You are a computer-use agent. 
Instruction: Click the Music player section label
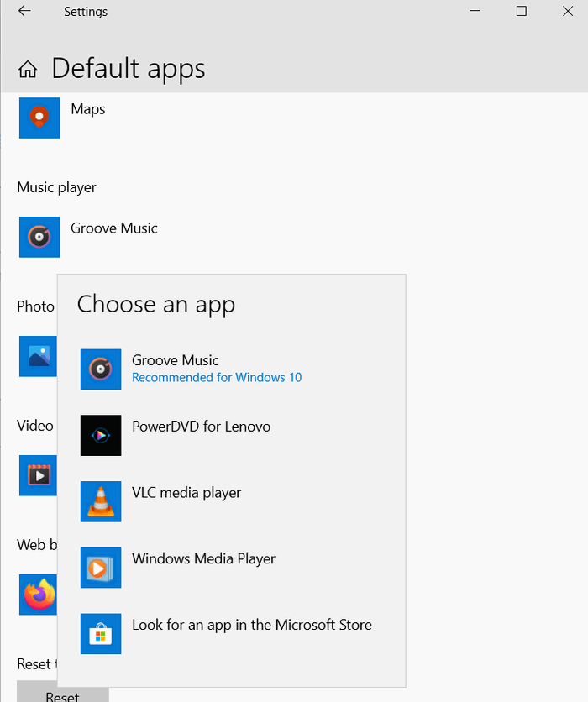tap(56, 187)
